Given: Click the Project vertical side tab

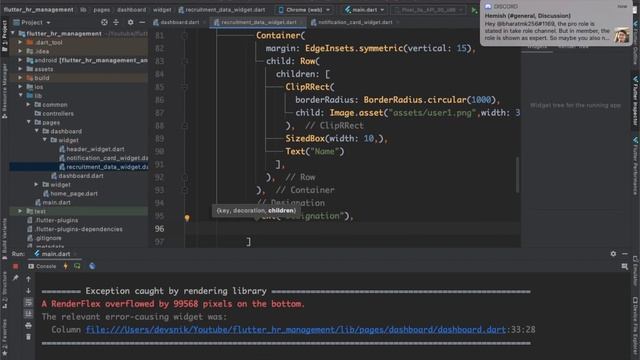Looking at the screenshot, I should pyautogui.click(x=4, y=37).
